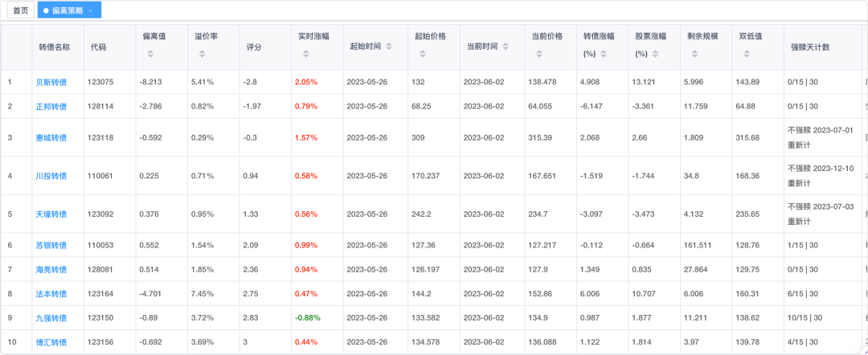Sort by 当前价格 column
Viewport: 868px width, 355px height.
(539, 54)
